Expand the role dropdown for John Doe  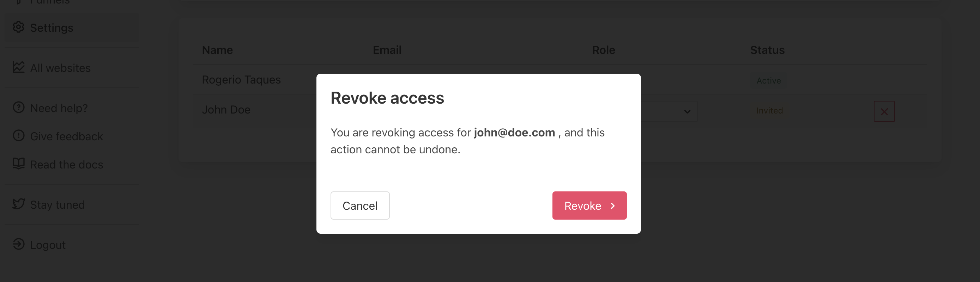click(687, 111)
